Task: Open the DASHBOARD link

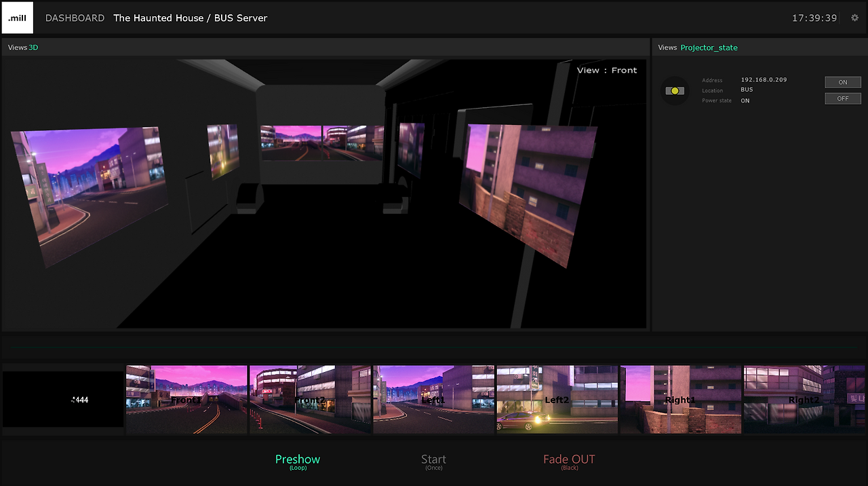Action: click(x=75, y=18)
